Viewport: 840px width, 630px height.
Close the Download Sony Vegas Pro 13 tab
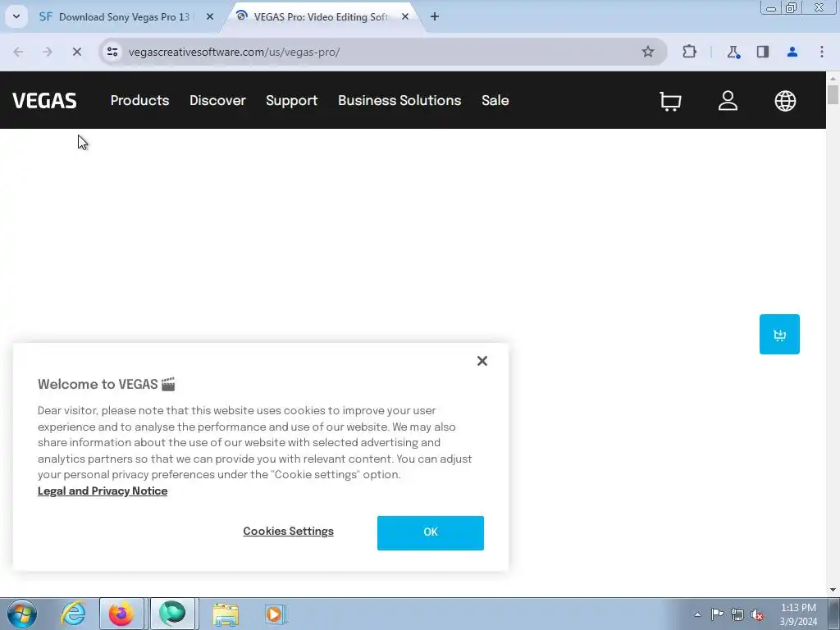[x=210, y=16]
